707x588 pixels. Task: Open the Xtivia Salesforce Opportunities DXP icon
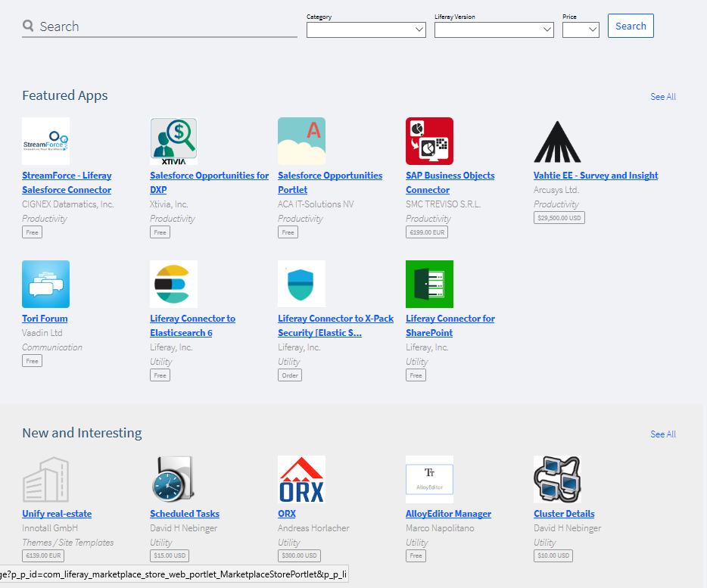(x=173, y=142)
